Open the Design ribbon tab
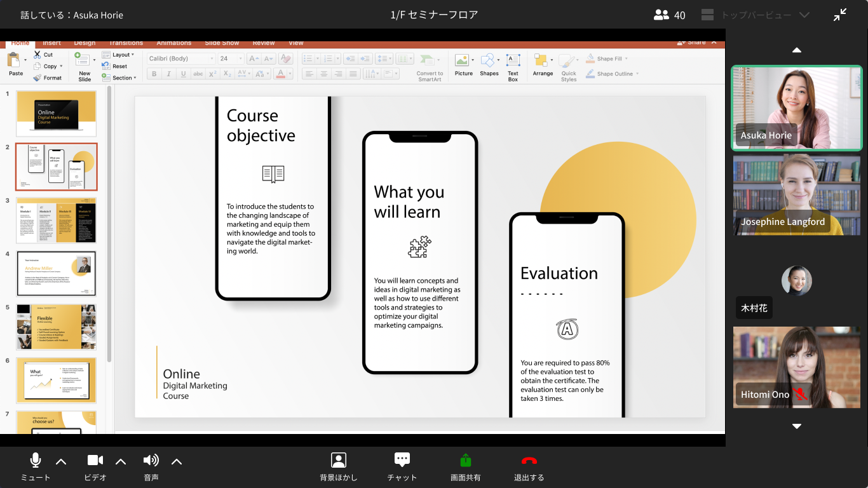The width and height of the screenshot is (868, 488). [x=85, y=43]
